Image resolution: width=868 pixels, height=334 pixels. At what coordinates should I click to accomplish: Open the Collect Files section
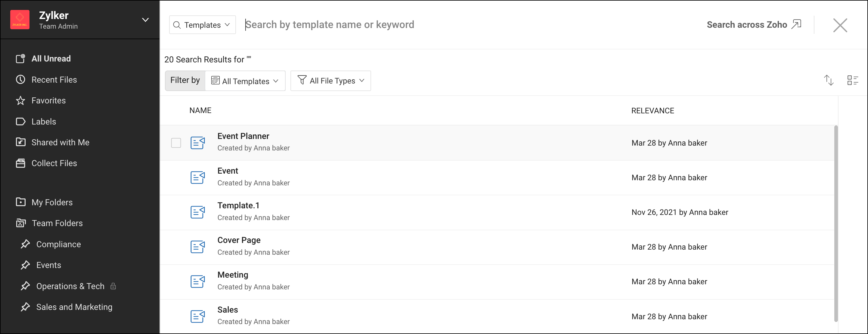coord(54,163)
